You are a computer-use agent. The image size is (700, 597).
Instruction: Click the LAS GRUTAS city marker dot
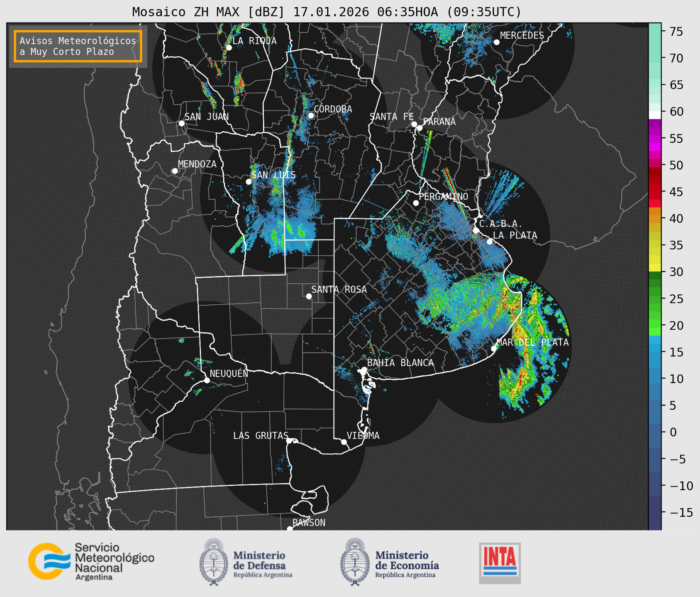point(289,441)
